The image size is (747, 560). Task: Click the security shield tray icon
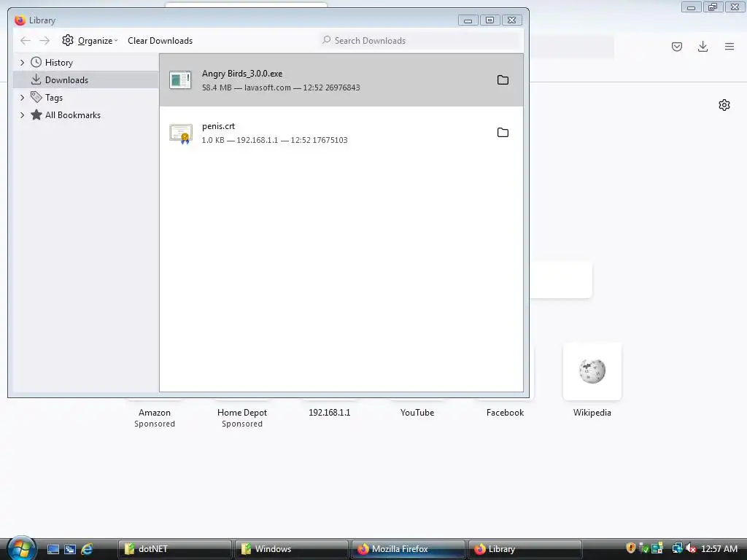[x=631, y=548]
